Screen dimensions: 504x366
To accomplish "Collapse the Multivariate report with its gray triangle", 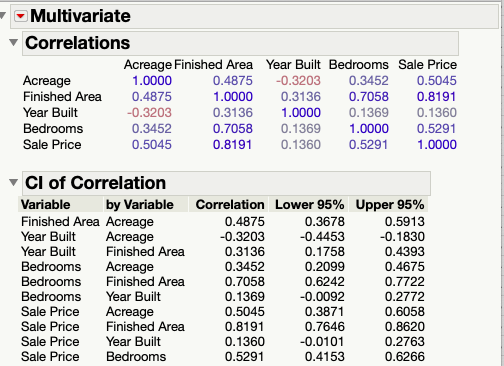I will (3, 15).
